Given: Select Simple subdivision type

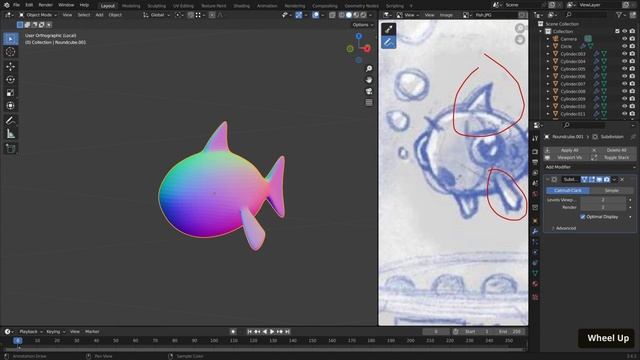Looking at the screenshot, I should (611, 191).
